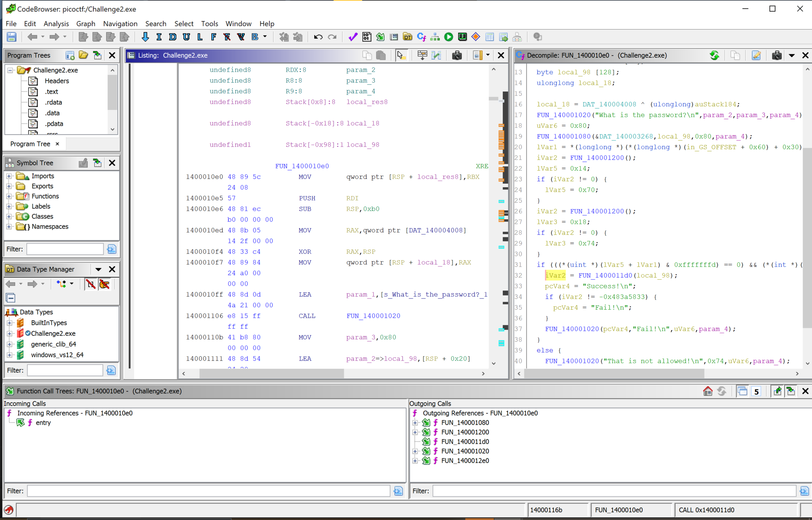Click the Listing horizontal scrollbar thumb
Screen dimensions: 812x520
(271, 373)
